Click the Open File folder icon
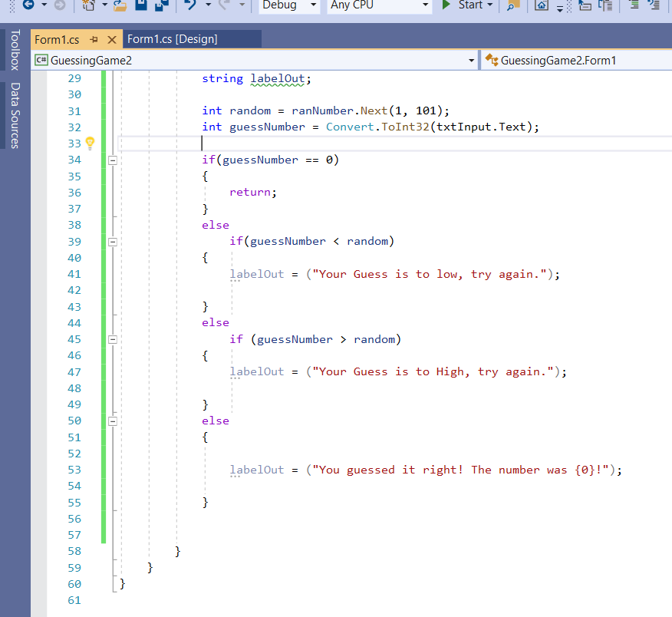The width and height of the screenshot is (672, 617). tap(120, 5)
